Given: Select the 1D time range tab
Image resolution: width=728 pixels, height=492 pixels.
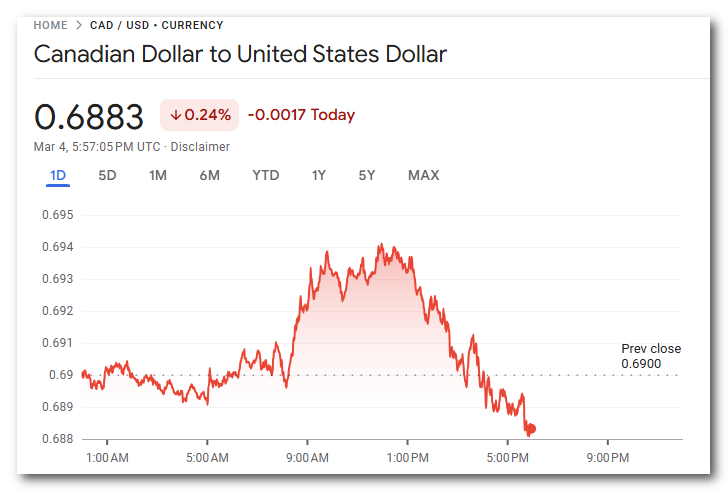Looking at the screenshot, I should (58, 176).
